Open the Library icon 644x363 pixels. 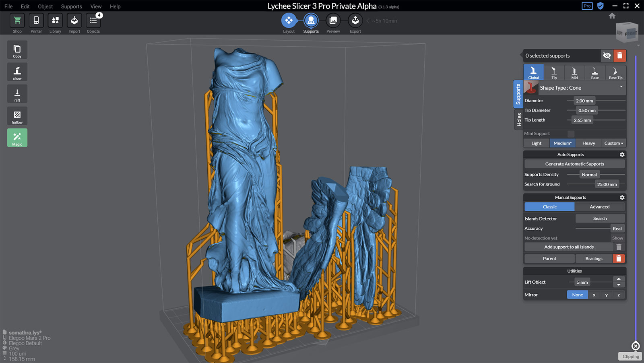(55, 21)
